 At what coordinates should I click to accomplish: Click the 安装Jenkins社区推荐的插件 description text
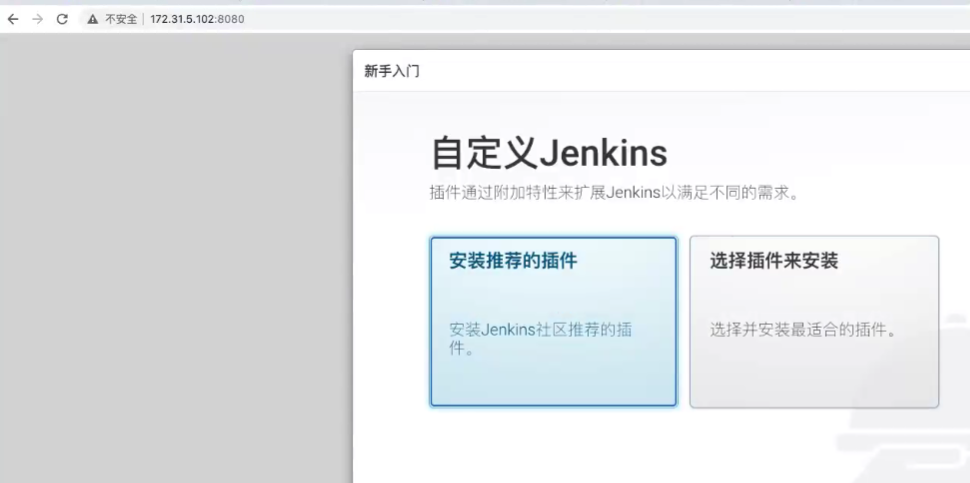[x=541, y=339]
